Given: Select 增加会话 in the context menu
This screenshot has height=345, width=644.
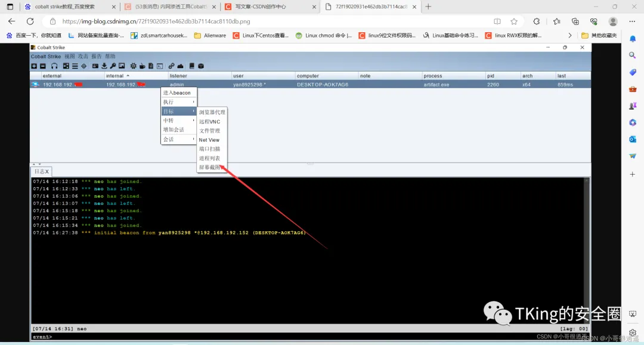Looking at the screenshot, I should (179, 130).
